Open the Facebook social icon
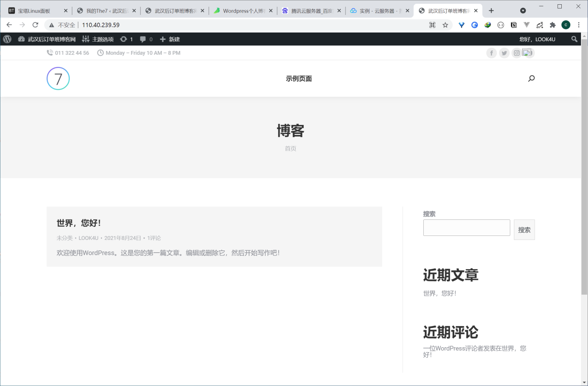 click(x=491, y=53)
